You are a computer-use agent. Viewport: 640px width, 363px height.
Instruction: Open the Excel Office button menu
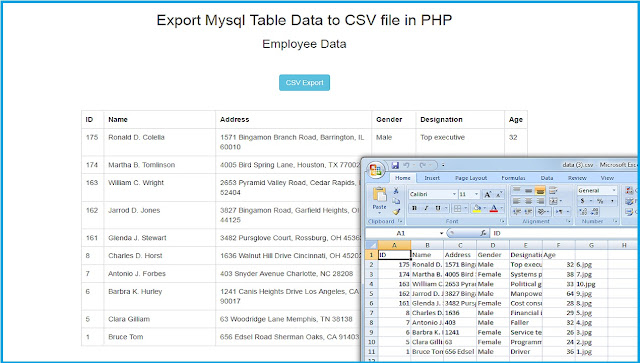tap(376, 169)
